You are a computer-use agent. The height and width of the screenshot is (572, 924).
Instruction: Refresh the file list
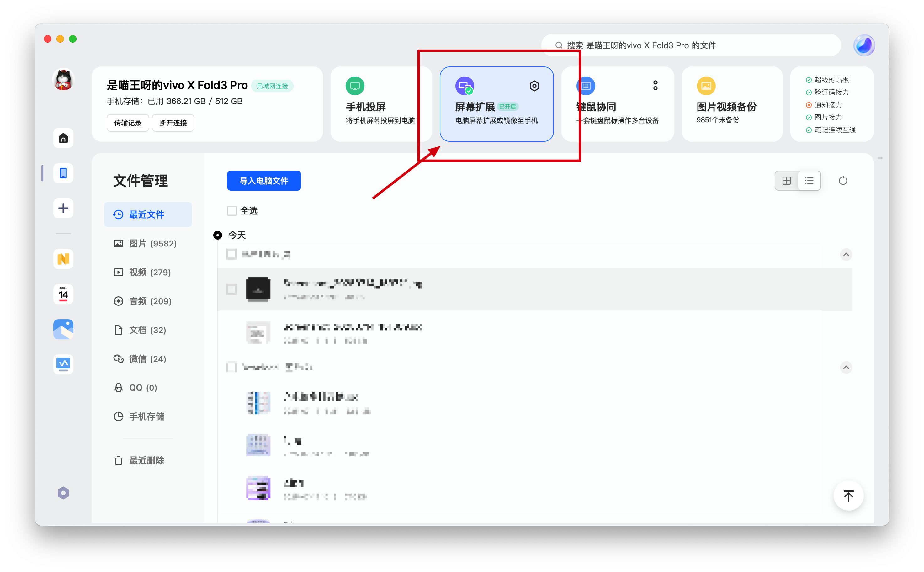(843, 181)
